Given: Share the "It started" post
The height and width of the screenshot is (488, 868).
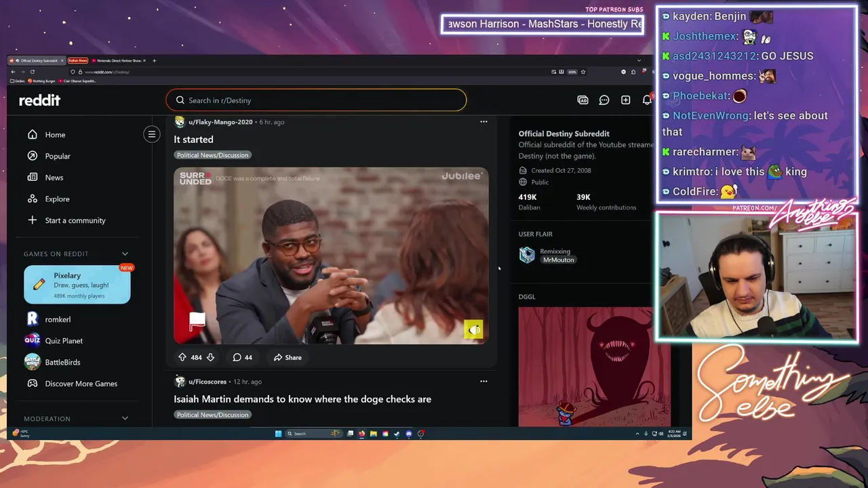Looking at the screenshot, I should pyautogui.click(x=288, y=357).
